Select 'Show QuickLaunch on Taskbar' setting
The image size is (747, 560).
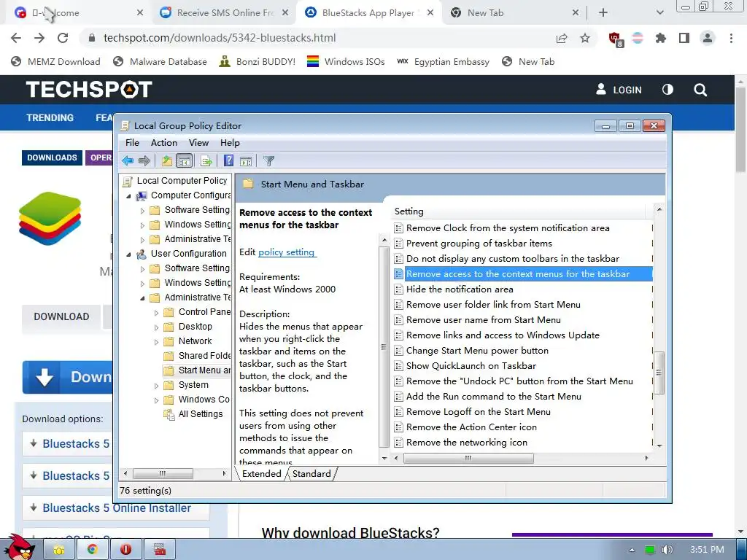tap(471, 366)
